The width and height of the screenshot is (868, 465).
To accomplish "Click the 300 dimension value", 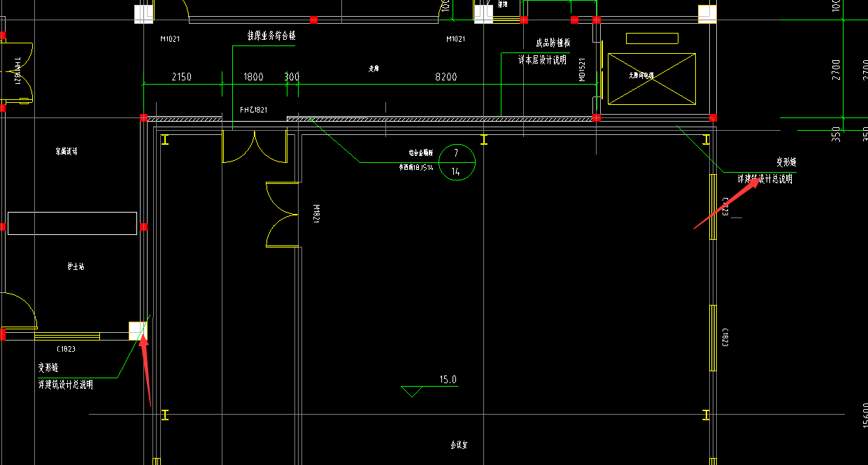I will [292, 77].
